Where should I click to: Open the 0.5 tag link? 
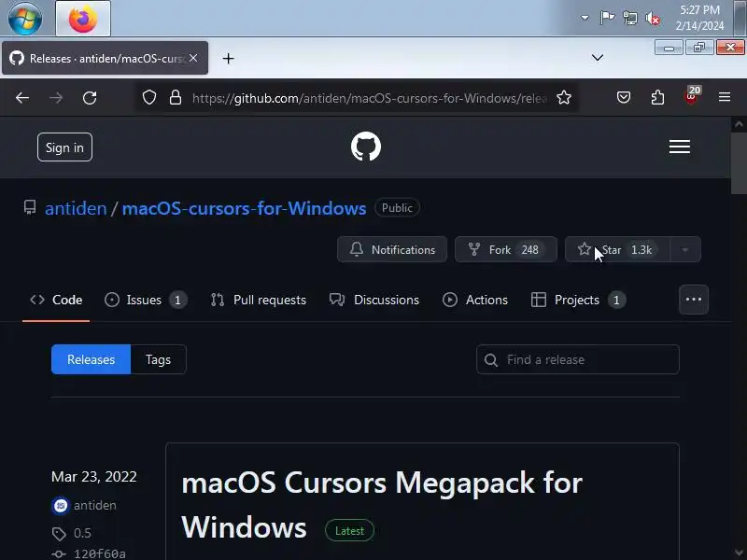(82, 533)
